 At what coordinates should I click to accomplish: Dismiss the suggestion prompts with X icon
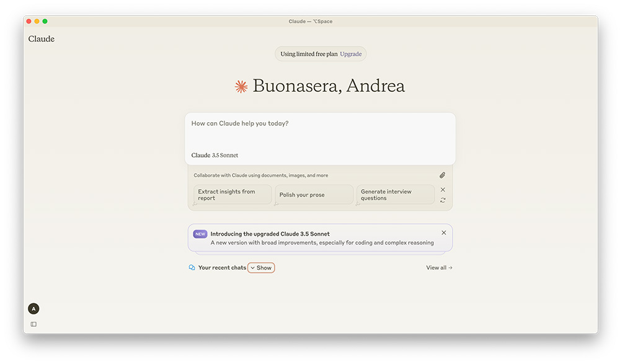[443, 190]
